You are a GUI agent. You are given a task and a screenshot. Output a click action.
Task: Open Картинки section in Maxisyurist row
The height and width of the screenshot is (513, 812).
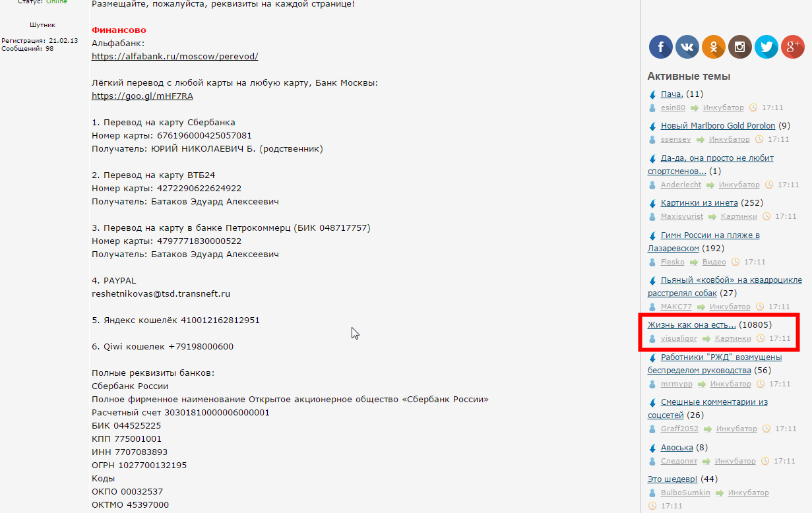point(739,217)
